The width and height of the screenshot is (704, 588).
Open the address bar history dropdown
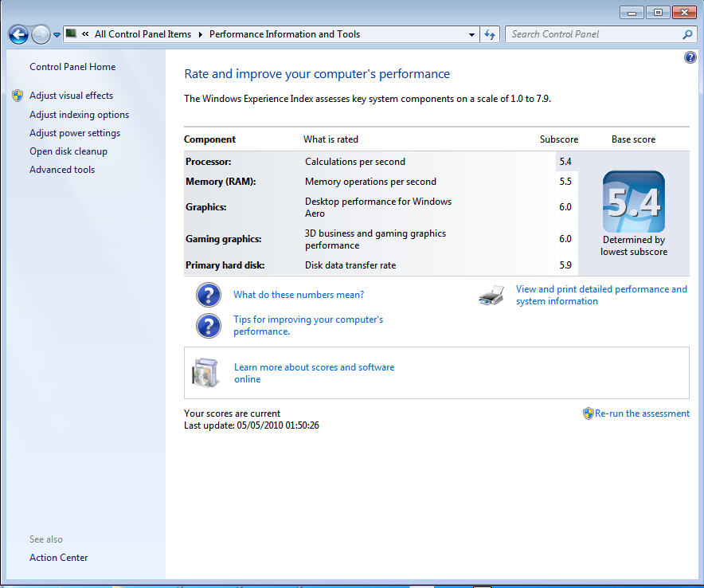point(471,34)
